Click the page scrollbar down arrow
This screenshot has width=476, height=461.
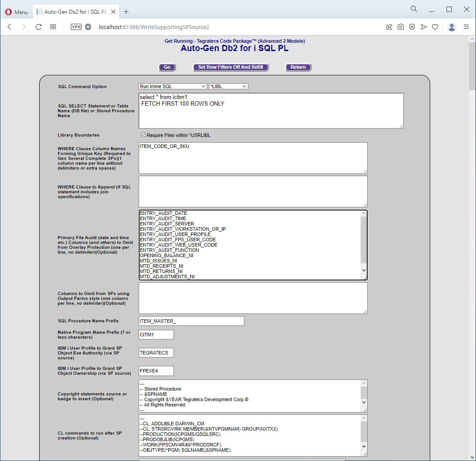pyautogui.click(x=472, y=457)
